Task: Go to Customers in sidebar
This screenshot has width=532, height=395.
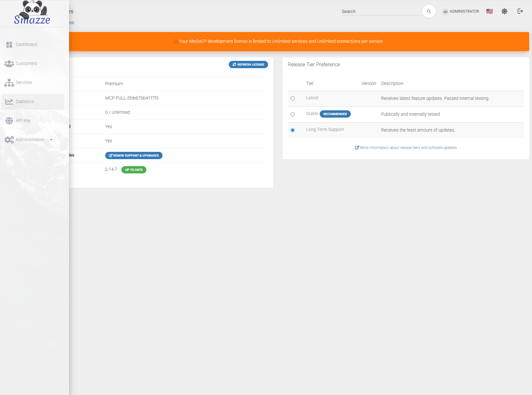Action: (x=26, y=64)
